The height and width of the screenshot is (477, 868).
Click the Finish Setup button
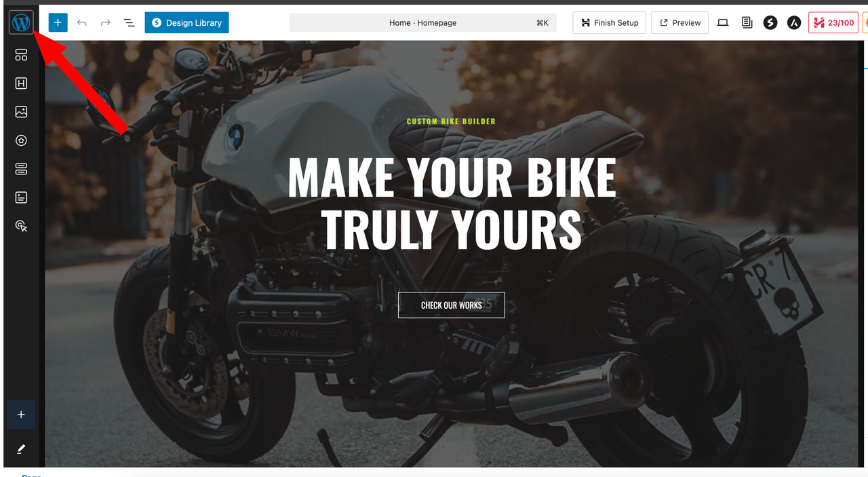(x=609, y=22)
